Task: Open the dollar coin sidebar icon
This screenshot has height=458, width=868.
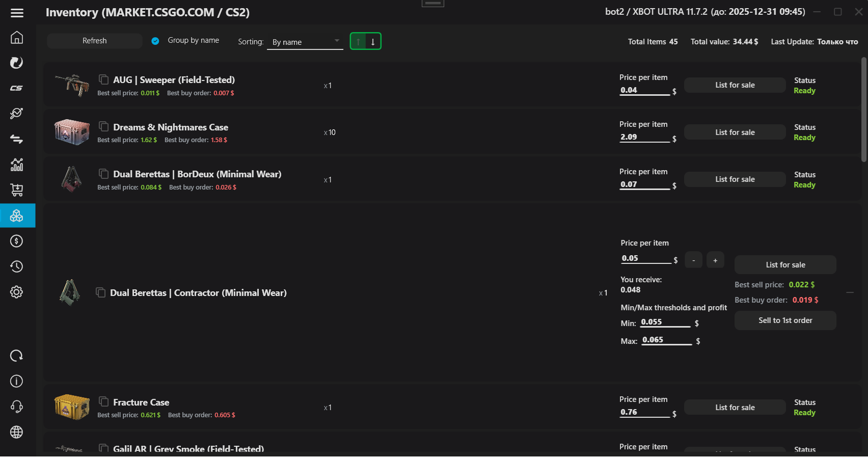Action: coord(17,241)
